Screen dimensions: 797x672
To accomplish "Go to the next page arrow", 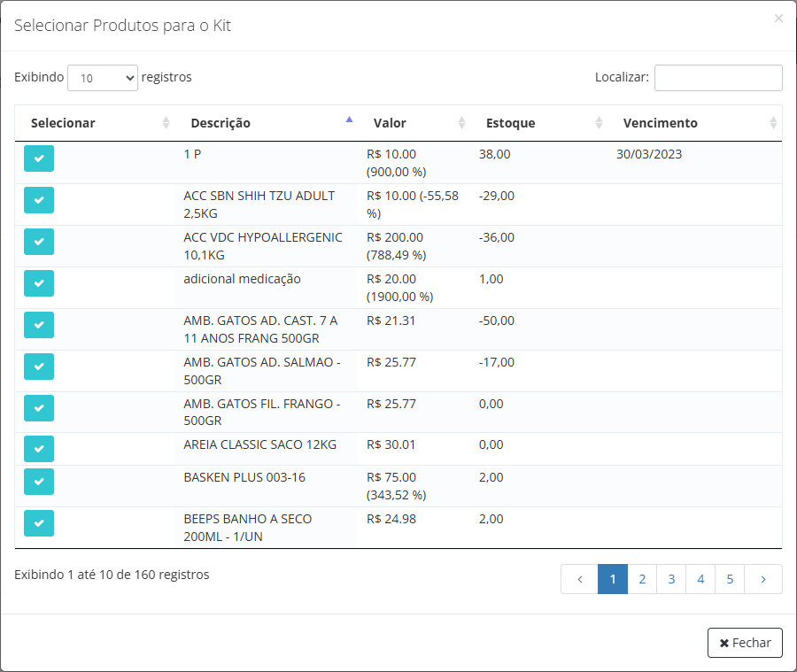I will coord(763,579).
